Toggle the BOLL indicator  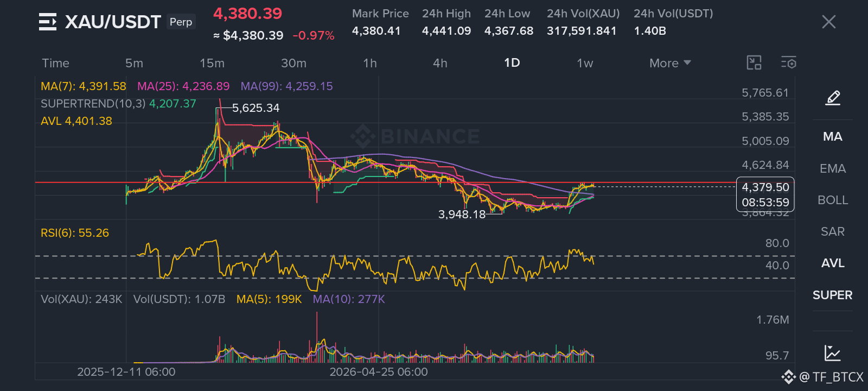coord(833,200)
